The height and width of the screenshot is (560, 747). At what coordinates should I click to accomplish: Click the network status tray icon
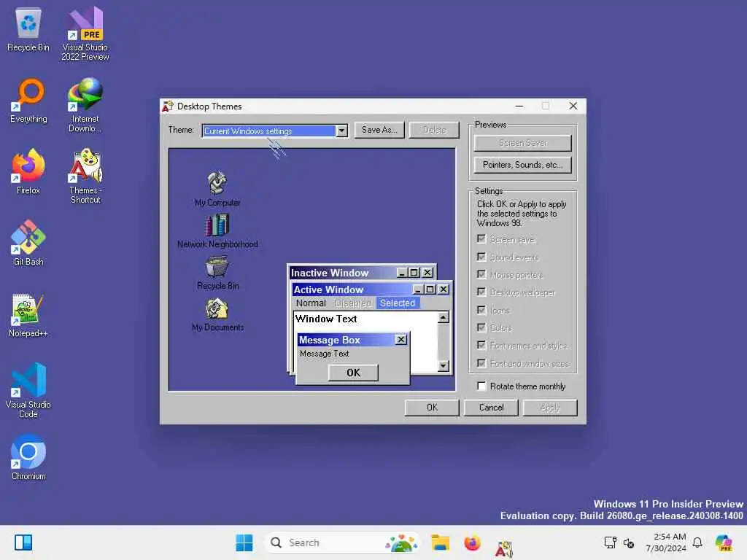[610, 542]
